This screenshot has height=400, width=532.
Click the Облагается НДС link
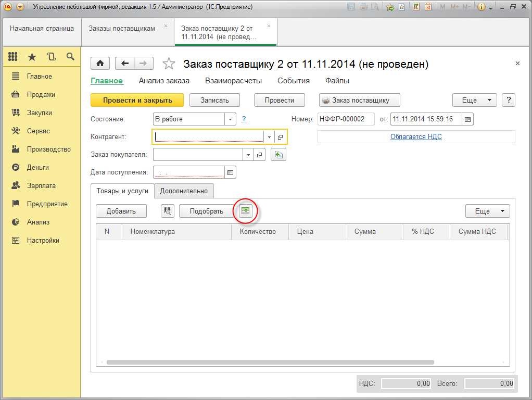[416, 136]
